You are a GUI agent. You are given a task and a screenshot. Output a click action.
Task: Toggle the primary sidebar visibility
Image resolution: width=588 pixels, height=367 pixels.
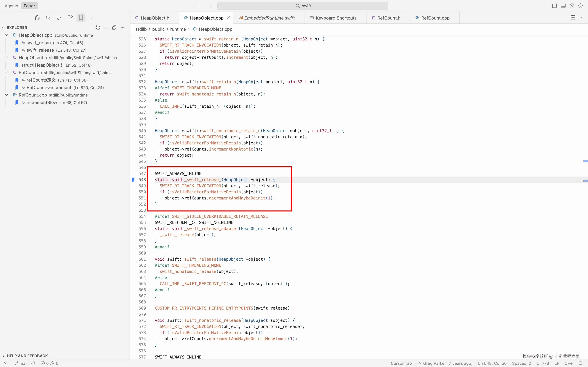coord(554,6)
